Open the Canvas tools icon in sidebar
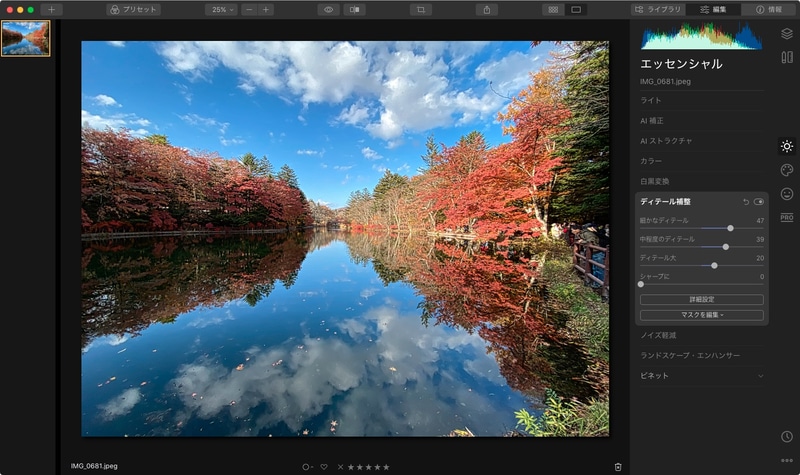 [x=787, y=57]
